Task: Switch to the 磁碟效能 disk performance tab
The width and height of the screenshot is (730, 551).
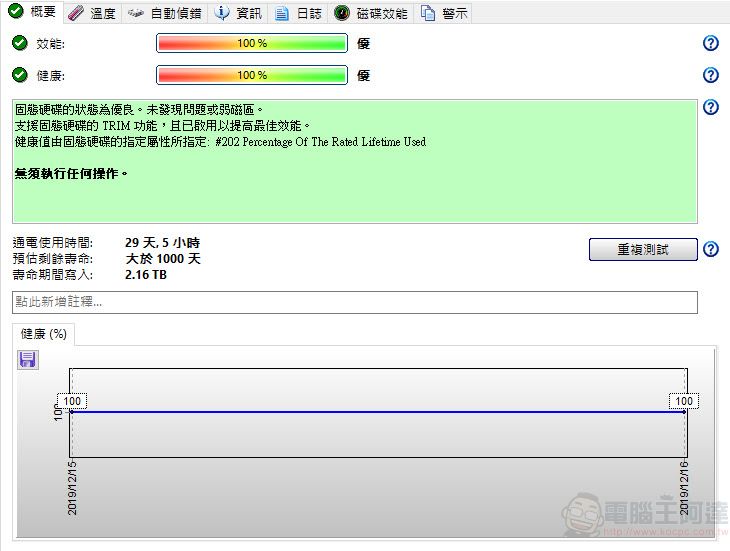Action: tap(371, 13)
